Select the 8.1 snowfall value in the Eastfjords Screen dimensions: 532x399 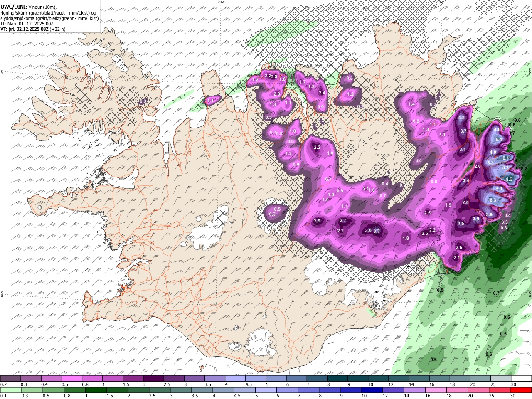[506, 158]
